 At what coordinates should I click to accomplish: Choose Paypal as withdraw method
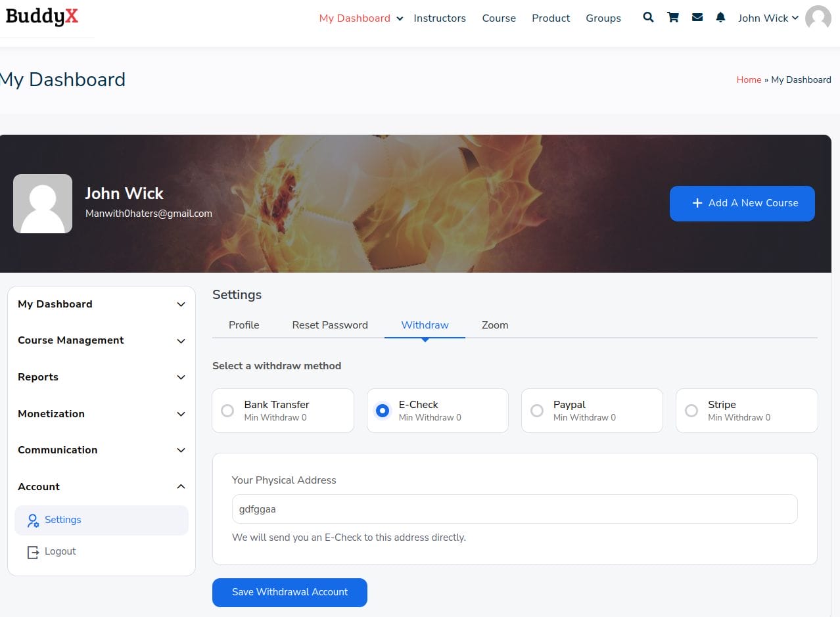[537, 411]
